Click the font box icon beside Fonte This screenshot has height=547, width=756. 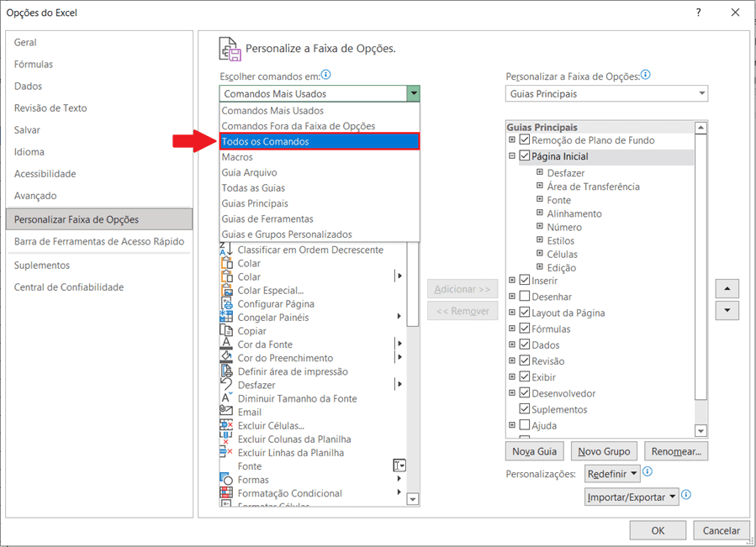[399, 465]
